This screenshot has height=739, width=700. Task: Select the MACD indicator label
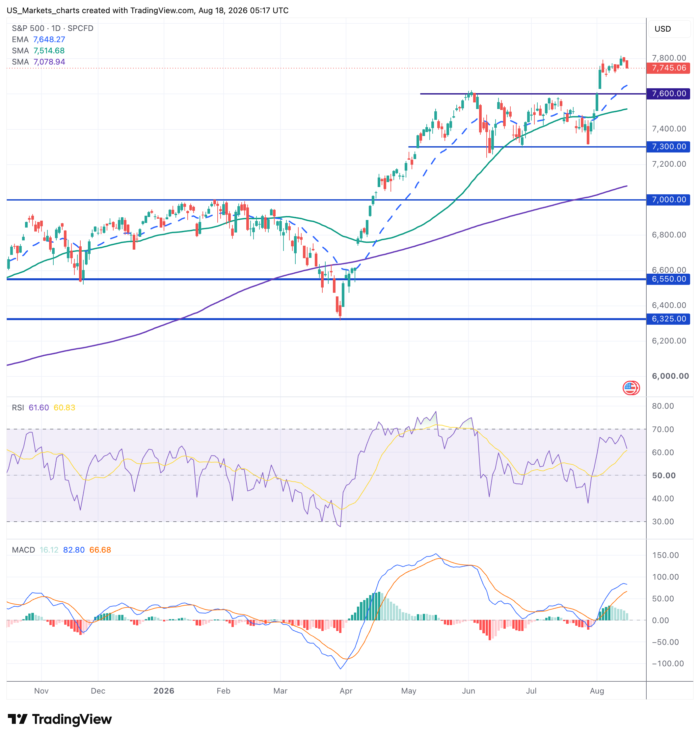(x=23, y=550)
